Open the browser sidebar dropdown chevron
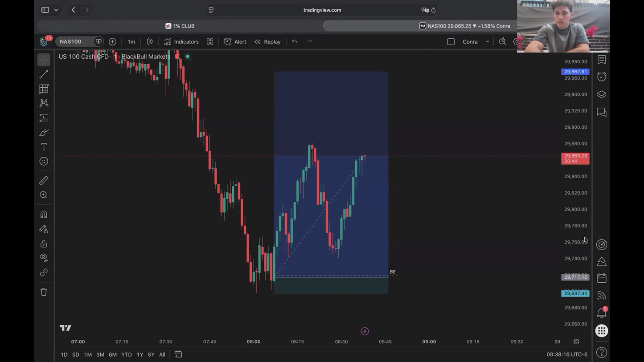Image resolution: width=644 pixels, height=362 pixels. click(56, 10)
